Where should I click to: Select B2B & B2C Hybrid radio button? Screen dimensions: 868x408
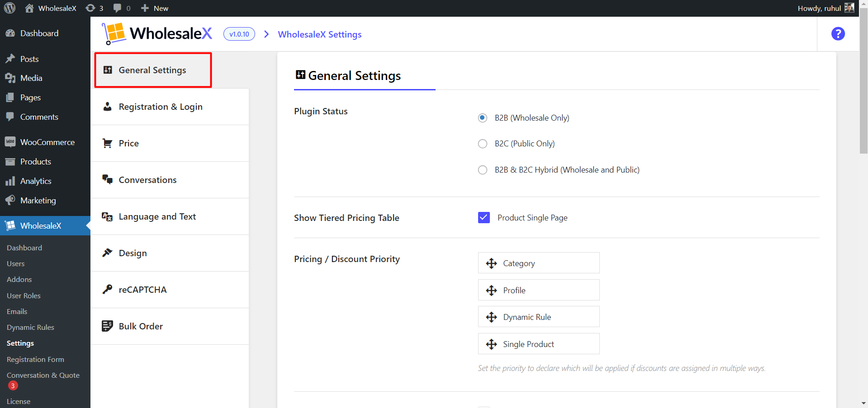point(483,170)
